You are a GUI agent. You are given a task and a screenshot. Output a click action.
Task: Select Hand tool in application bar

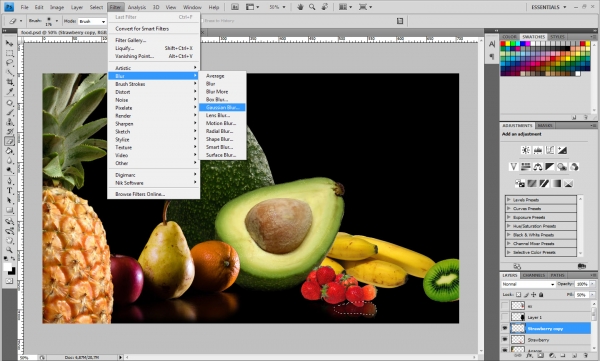point(300,7)
